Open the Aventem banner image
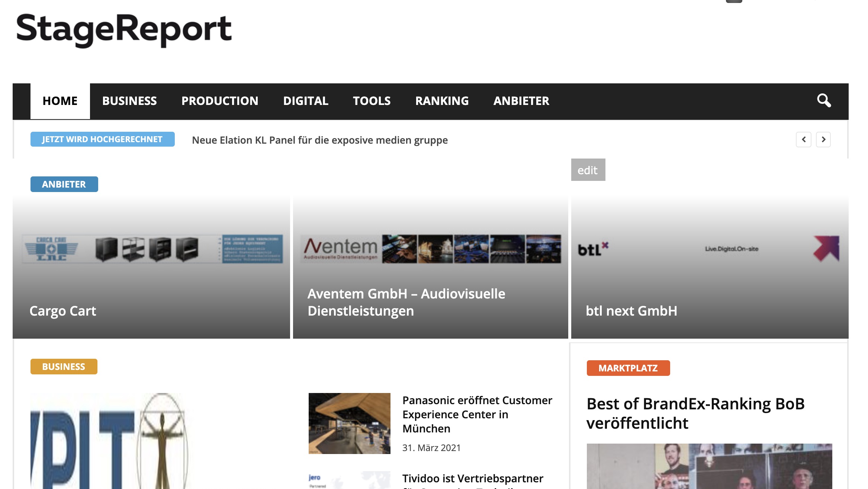The image size is (868, 489). coord(431,249)
